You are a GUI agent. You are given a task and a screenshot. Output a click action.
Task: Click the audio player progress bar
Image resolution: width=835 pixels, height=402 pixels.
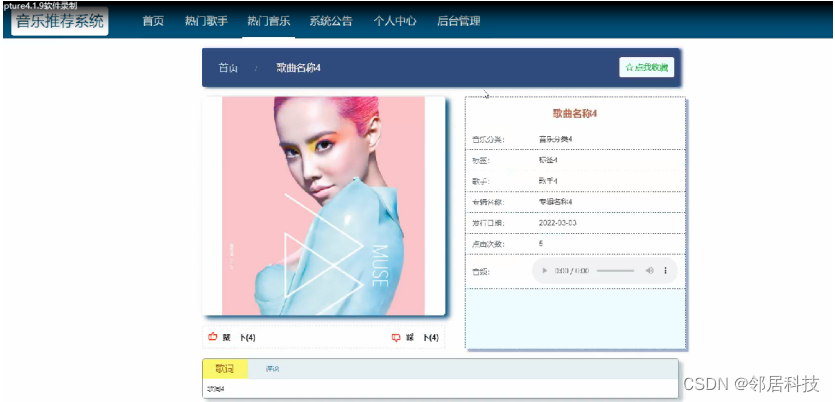(x=616, y=270)
